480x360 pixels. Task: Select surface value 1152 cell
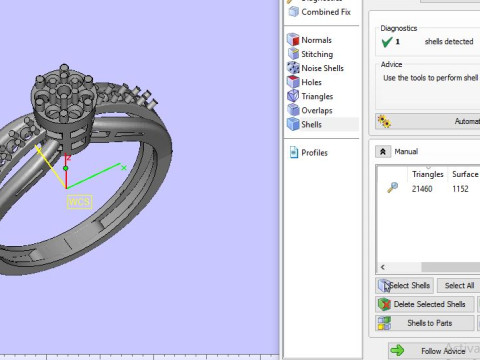point(460,189)
